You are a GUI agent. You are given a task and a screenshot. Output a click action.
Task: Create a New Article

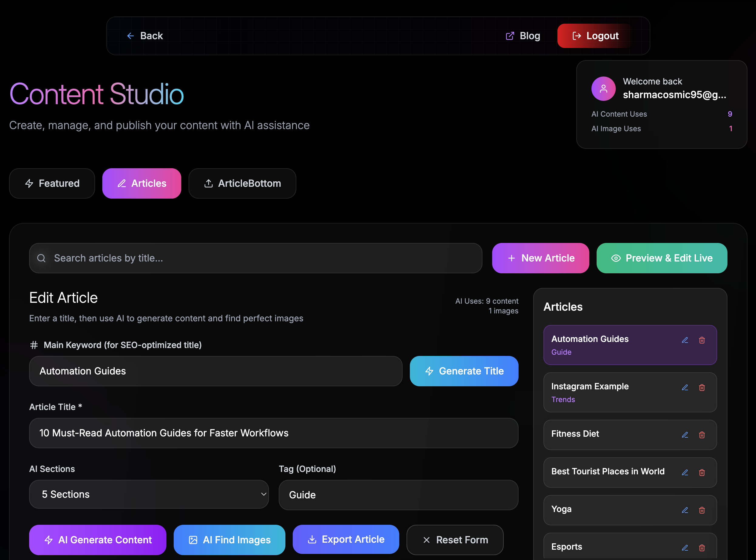tap(540, 258)
